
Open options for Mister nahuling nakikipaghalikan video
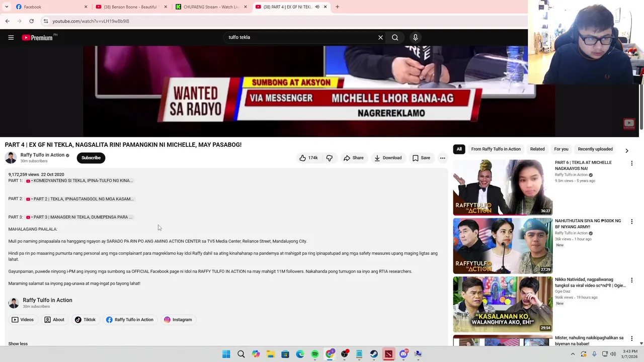632,338
